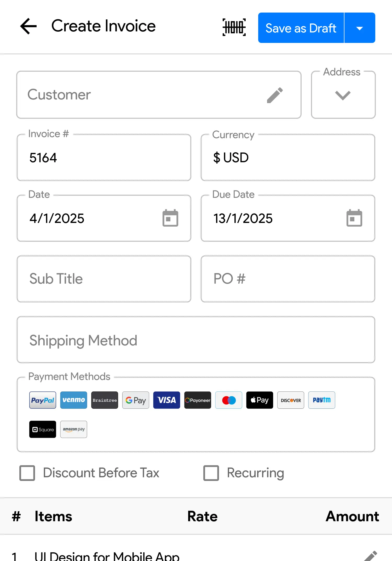This screenshot has height=561, width=392.
Task: Open the Date calendar picker icon
Action: [x=170, y=218]
